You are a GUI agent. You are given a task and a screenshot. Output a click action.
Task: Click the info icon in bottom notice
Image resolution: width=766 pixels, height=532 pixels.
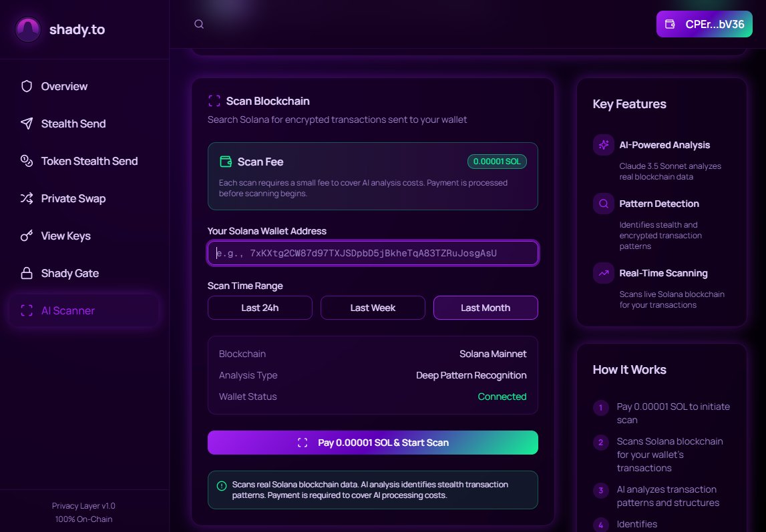[x=221, y=486]
